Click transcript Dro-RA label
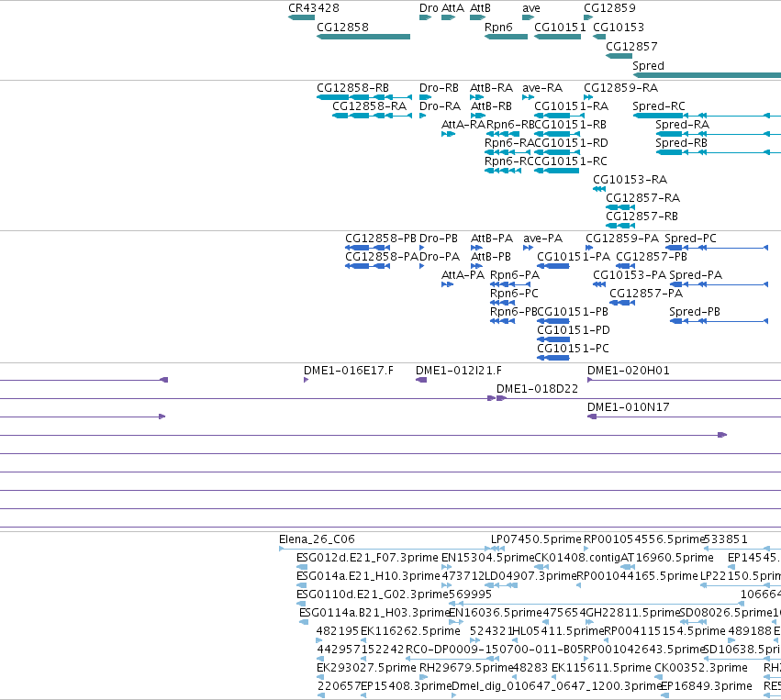The height and width of the screenshot is (700, 781). tap(440, 106)
